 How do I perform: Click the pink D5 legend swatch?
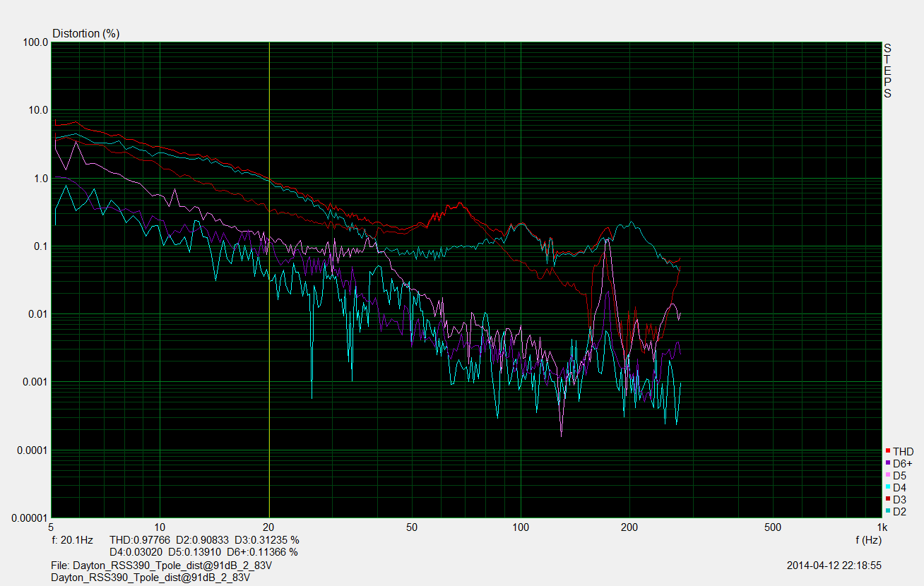[887, 475]
